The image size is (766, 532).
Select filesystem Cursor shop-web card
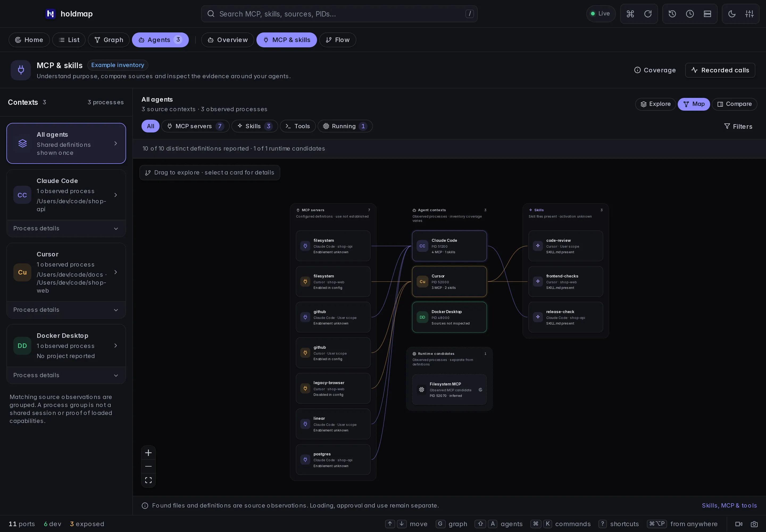tap(333, 282)
